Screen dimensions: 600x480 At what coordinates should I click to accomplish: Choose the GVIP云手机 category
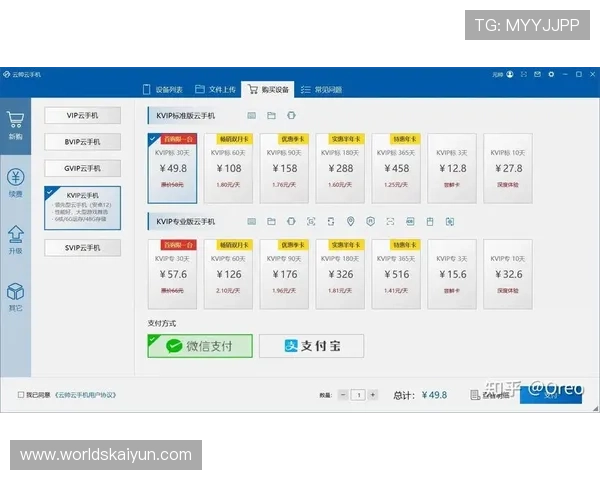point(83,168)
